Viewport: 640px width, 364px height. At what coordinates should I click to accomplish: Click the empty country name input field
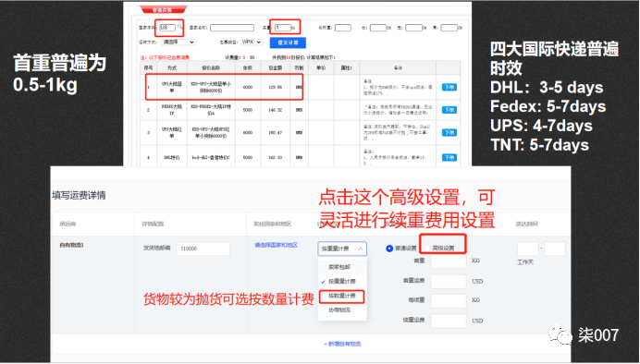coord(232,28)
